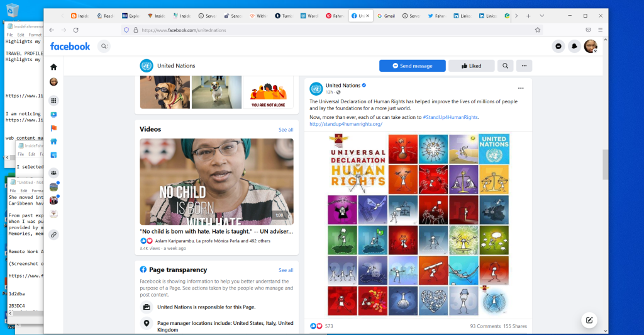Search the United Nations page
This screenshot has height=335, width=644.
[506, 65]
